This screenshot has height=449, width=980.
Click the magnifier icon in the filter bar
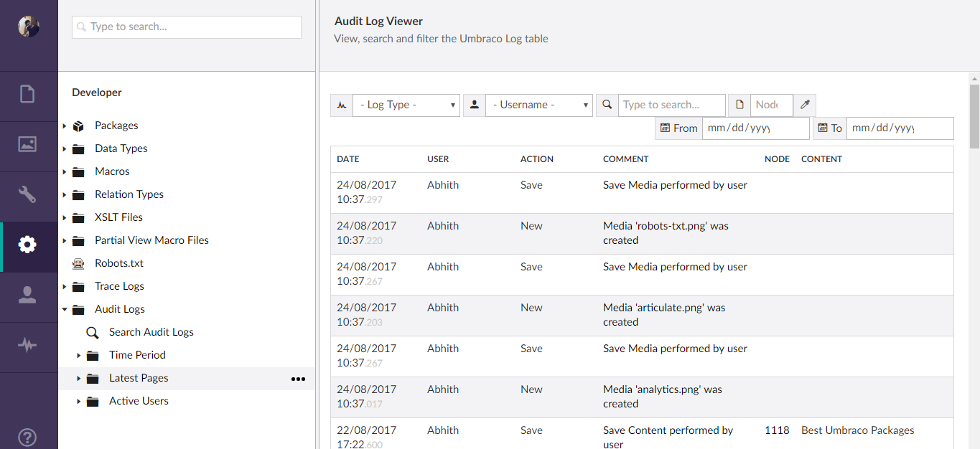(x=607, y=105)
